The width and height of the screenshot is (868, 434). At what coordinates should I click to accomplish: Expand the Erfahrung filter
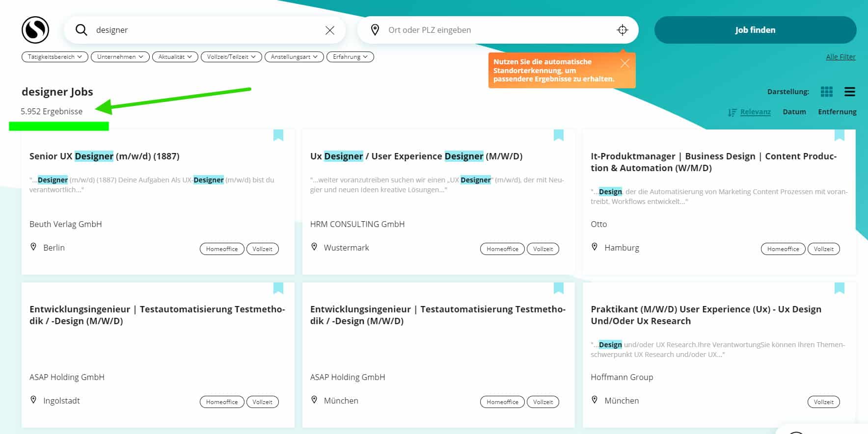pyautogui.click(x=350, y=57)
